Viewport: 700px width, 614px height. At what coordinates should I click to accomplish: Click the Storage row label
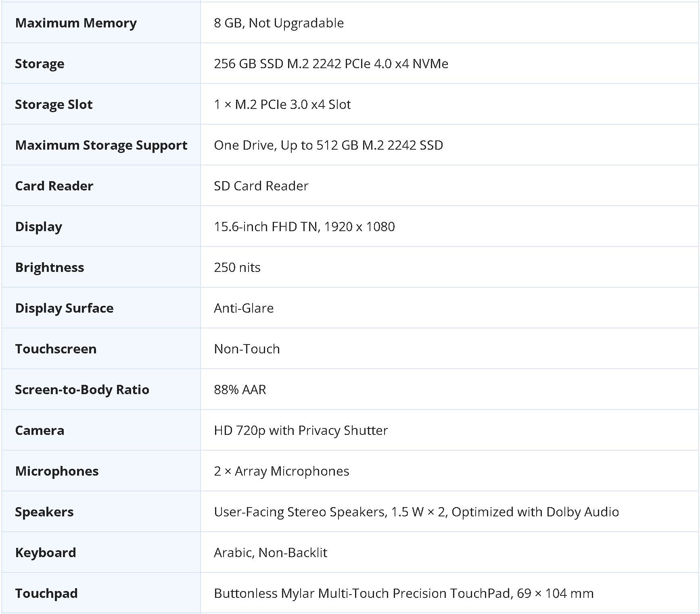(40, 64)
